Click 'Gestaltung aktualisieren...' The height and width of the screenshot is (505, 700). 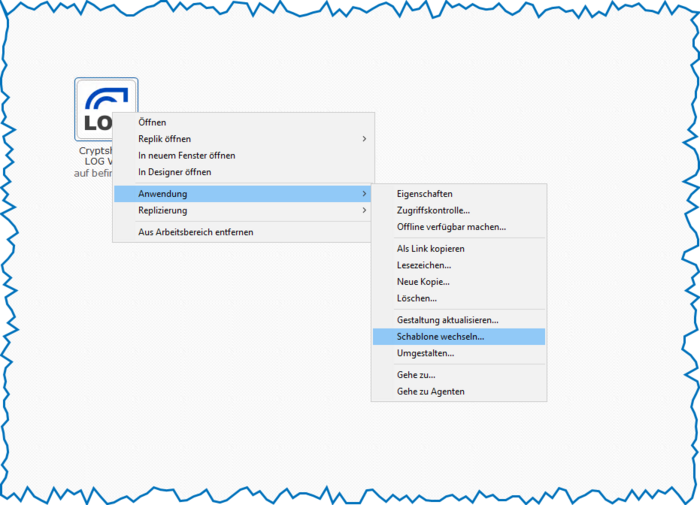(447, 320)
